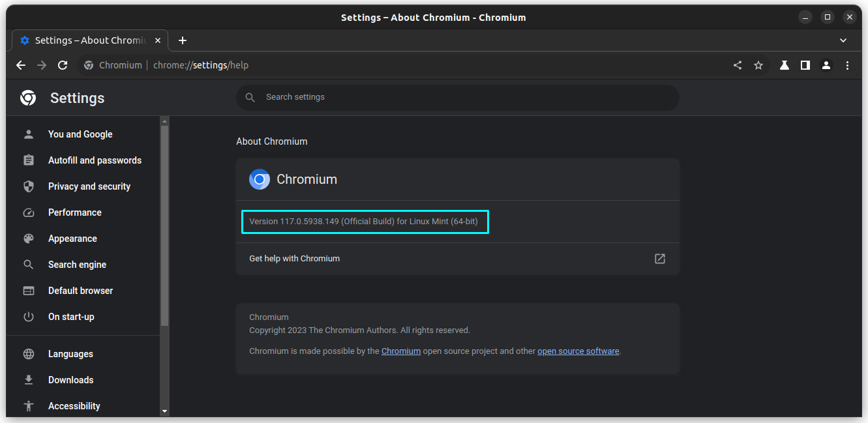868x423 pixels.
Task: Click the forward navigation arrow
Action: [41, 65]
